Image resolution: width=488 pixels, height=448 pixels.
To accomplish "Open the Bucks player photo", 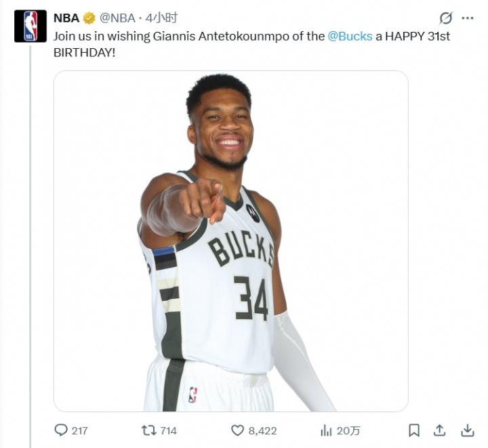I will (x=230, y=241).
